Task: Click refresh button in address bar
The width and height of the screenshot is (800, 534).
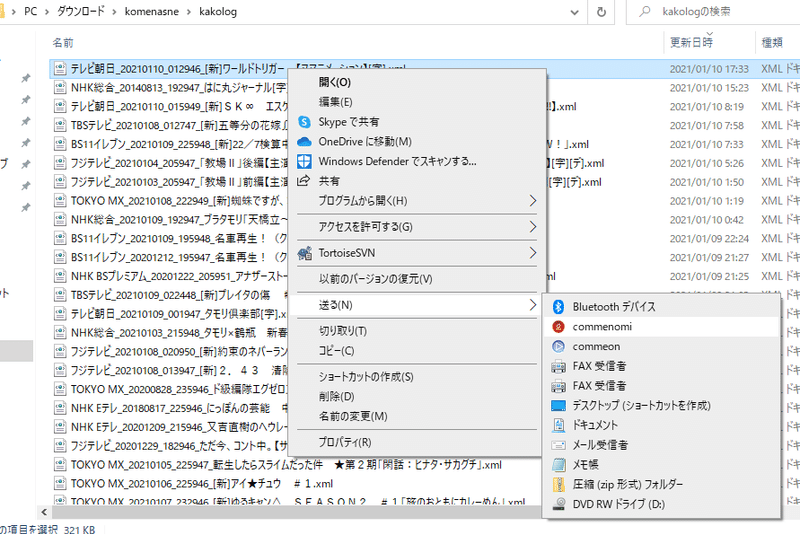Action: point(601,12)
